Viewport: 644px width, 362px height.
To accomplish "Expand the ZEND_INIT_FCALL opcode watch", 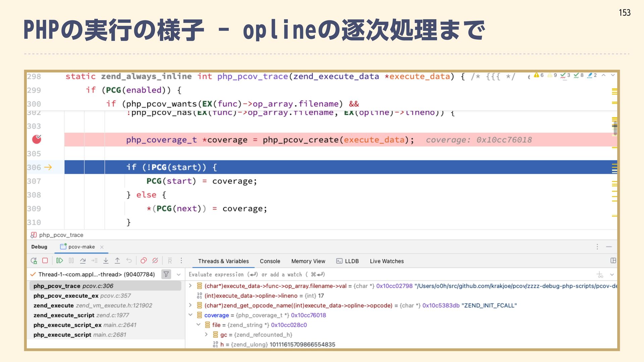I will [190, 305].
